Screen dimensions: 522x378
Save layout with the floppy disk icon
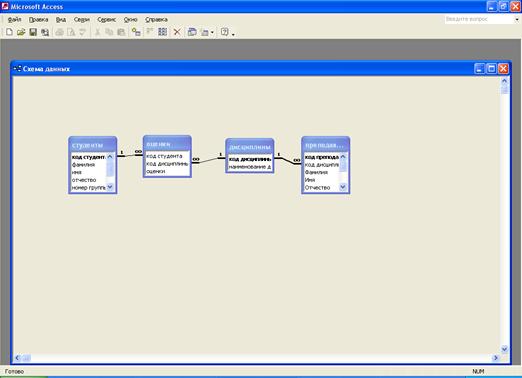coord(33,32)
